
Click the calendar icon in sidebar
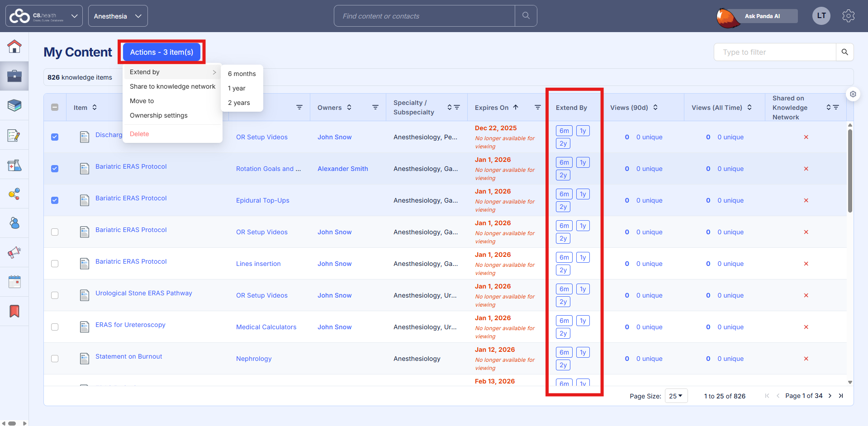click(x=14, y=282)
